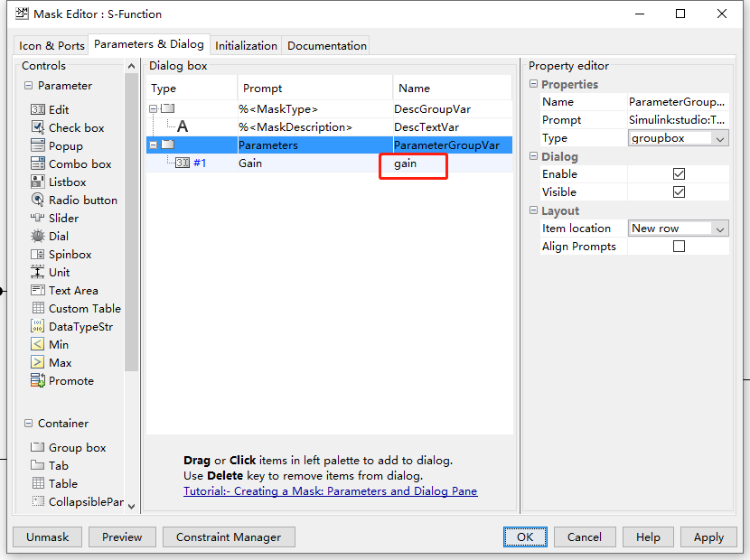Image resolution: width=750 pixels, height=560 pixels.
Task: Open the Icon & Ports tab
Action: click(51, 44)
